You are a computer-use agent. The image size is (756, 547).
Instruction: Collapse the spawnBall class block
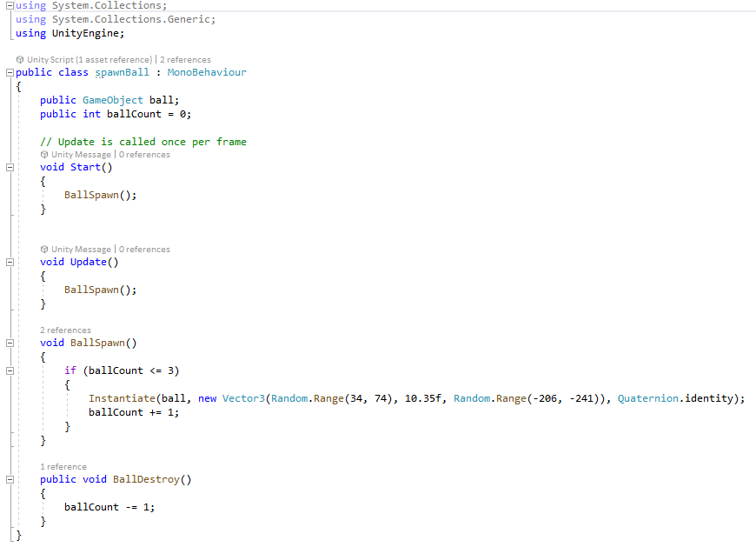pos(10,72)
